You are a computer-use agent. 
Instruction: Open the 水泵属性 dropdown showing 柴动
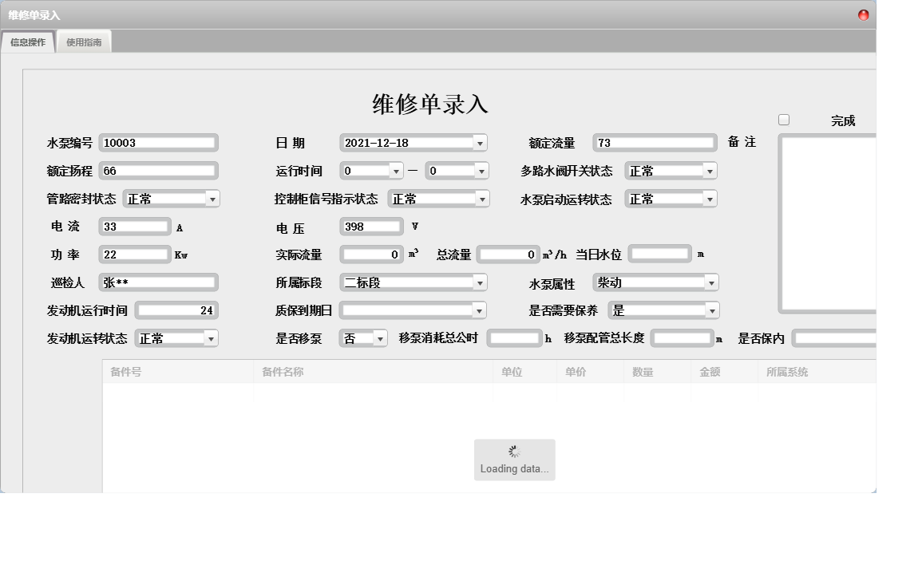point(711,282)
